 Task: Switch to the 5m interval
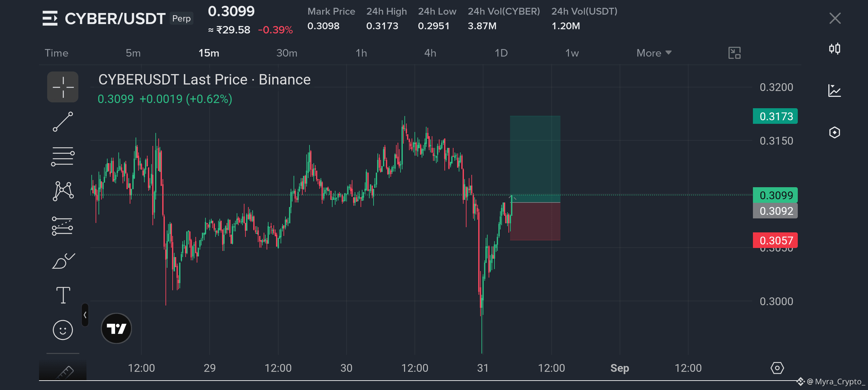[133, 53]
